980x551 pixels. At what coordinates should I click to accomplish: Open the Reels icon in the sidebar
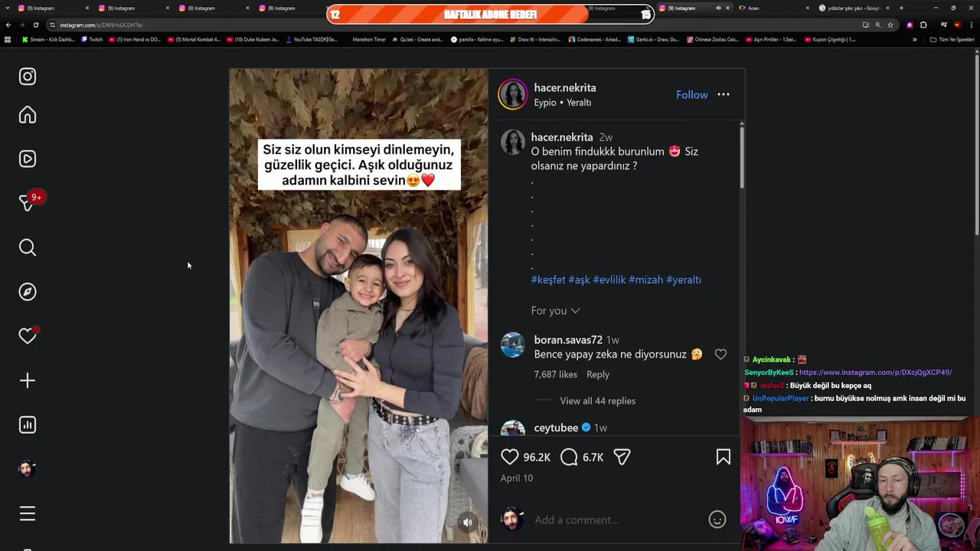pos(28,159)
